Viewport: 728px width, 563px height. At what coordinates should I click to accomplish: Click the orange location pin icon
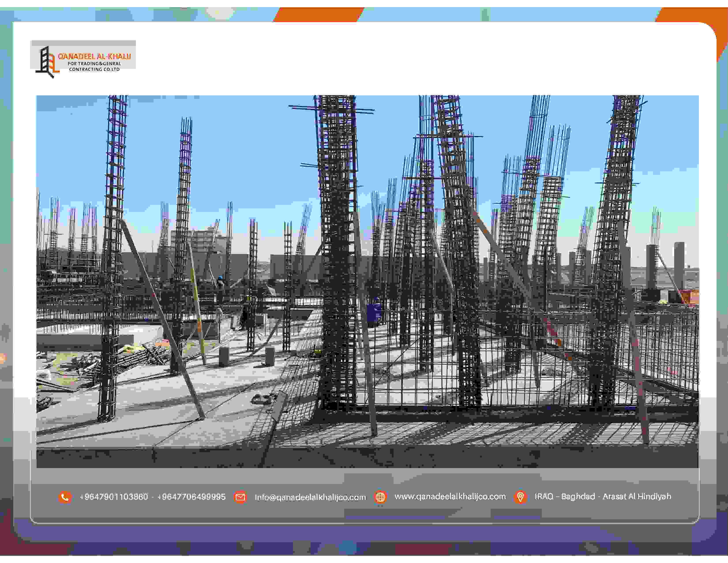tap(520, 497)
